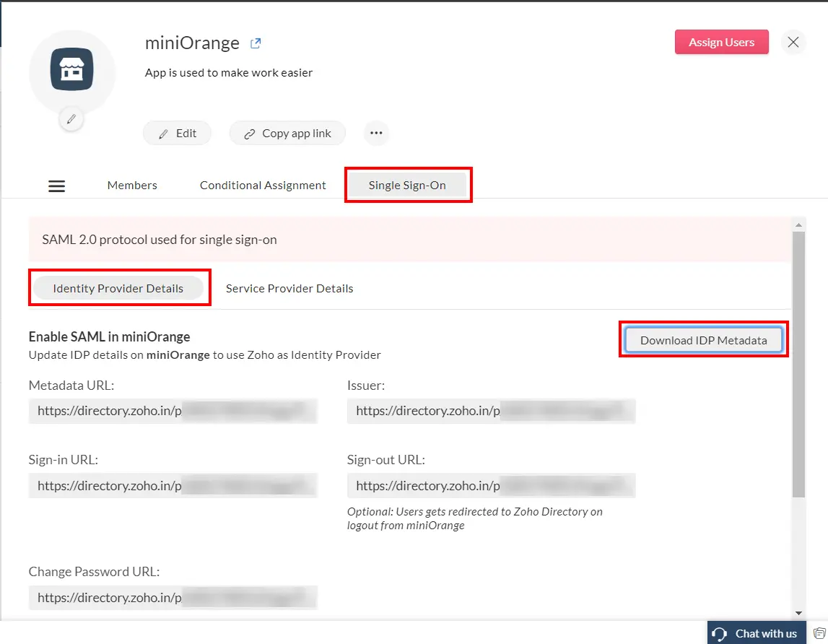828x644 pixels.
Task: Open the hamburger menu icon
Action: (56, 186)
